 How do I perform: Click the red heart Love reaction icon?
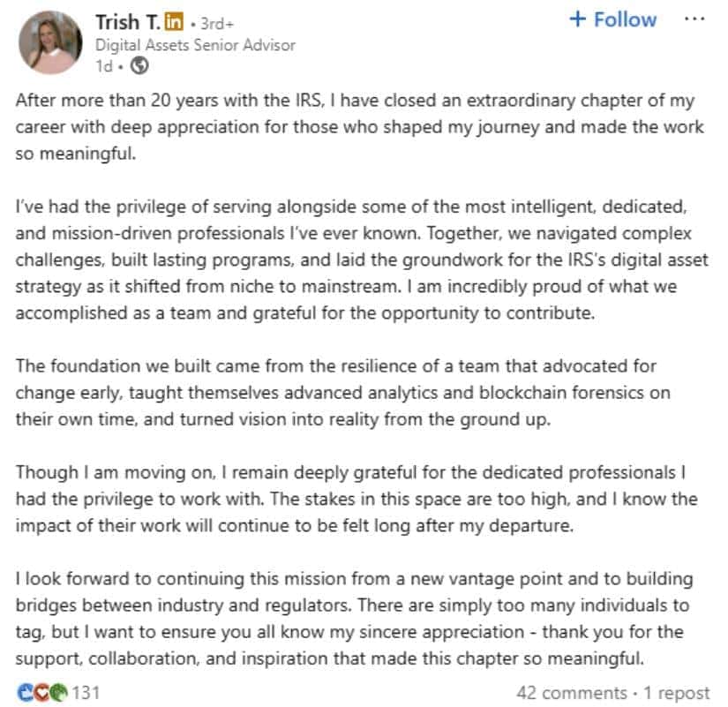(41, 693)
